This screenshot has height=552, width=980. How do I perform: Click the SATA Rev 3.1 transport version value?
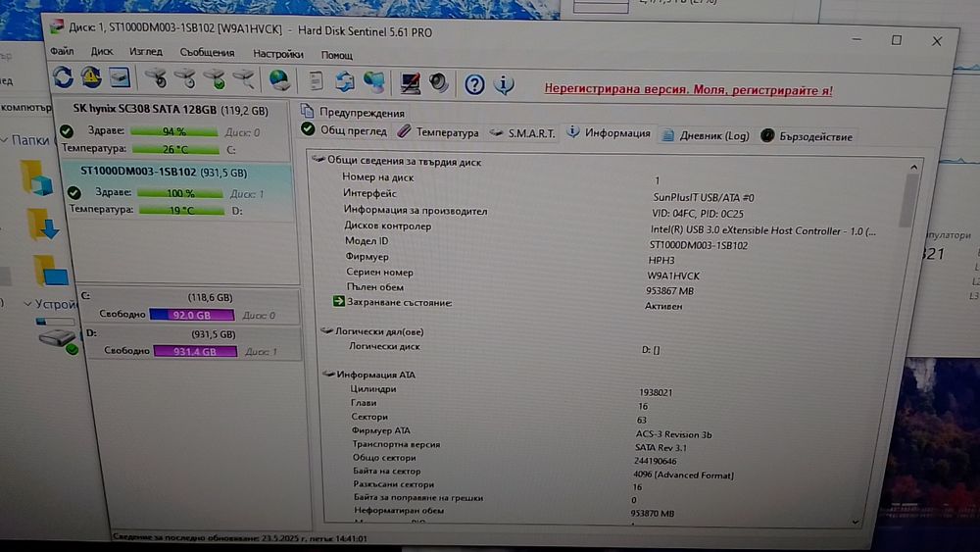click(x=661, y=448)
